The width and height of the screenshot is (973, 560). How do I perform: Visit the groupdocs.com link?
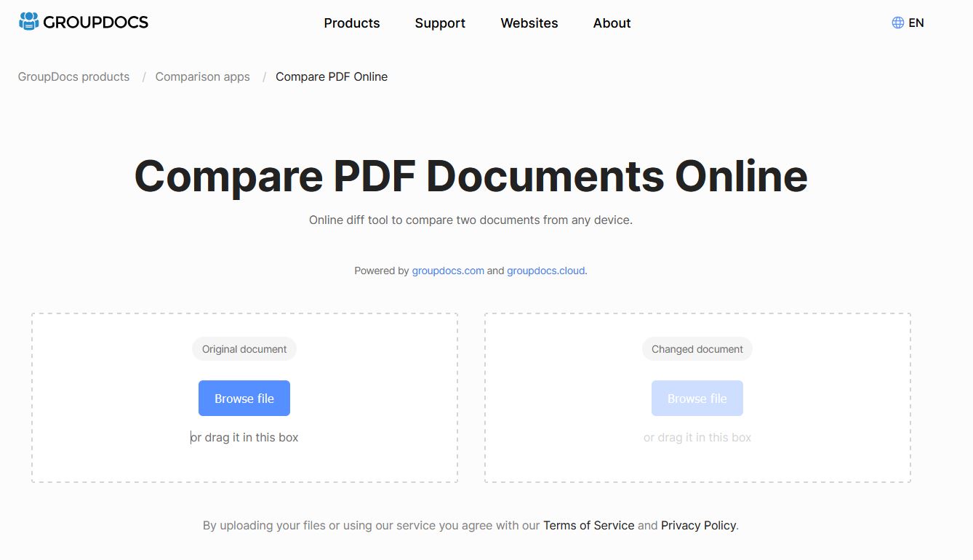click(x=448, y=271)
